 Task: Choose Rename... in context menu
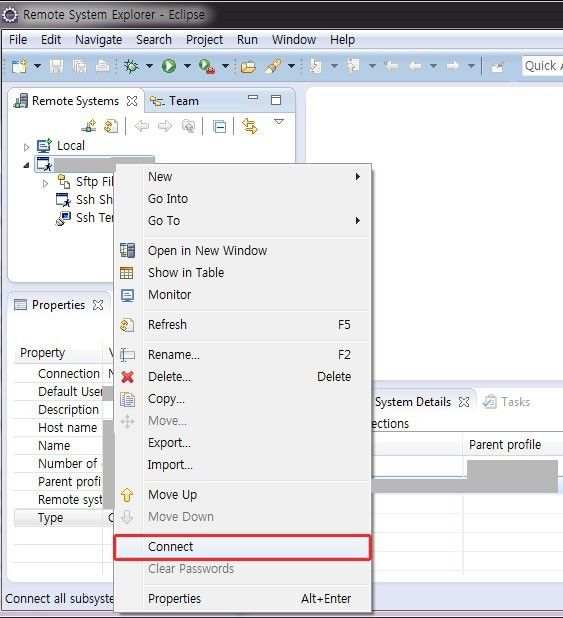point(242,355)
